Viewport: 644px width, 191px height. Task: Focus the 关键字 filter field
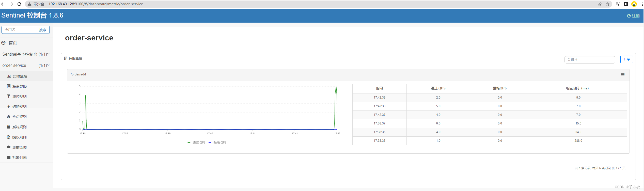click(x=590, y=60)
